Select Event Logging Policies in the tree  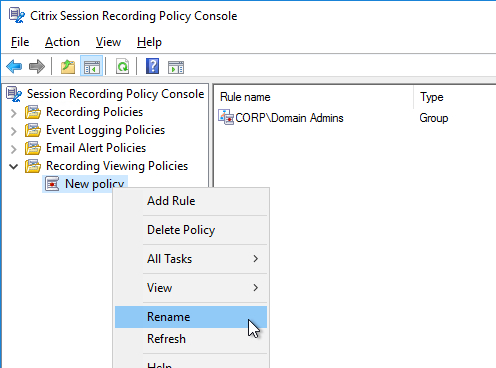tap(105, 130)
